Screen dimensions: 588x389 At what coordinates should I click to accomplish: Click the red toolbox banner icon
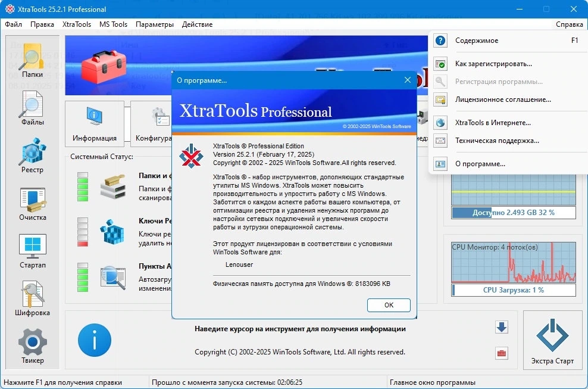point(104,67)
